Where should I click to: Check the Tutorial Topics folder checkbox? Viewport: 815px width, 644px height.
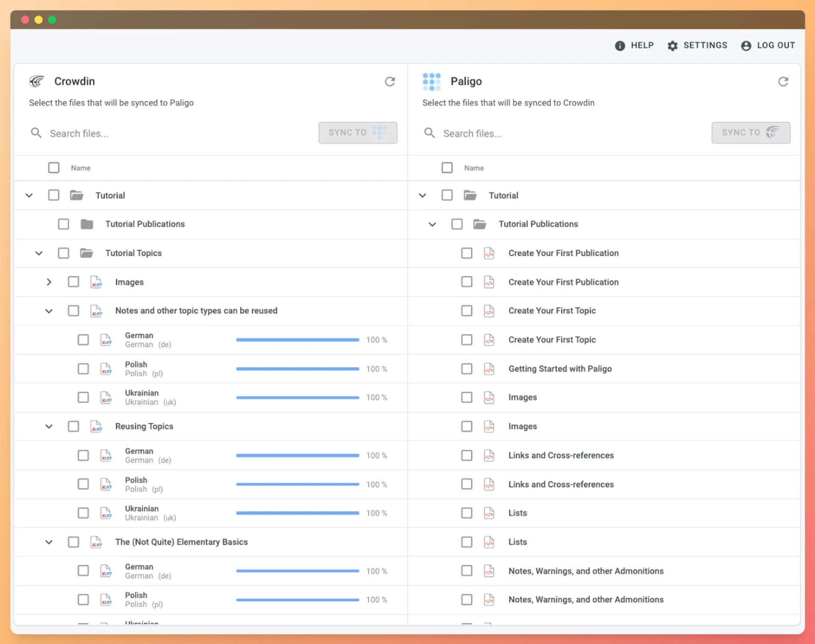point(63,253)
